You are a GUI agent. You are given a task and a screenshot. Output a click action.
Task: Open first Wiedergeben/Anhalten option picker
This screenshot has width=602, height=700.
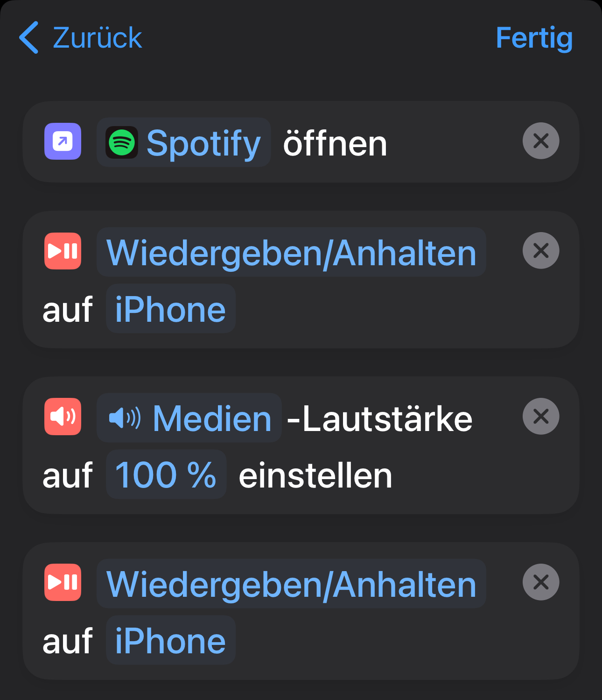(x=291, y=253)
